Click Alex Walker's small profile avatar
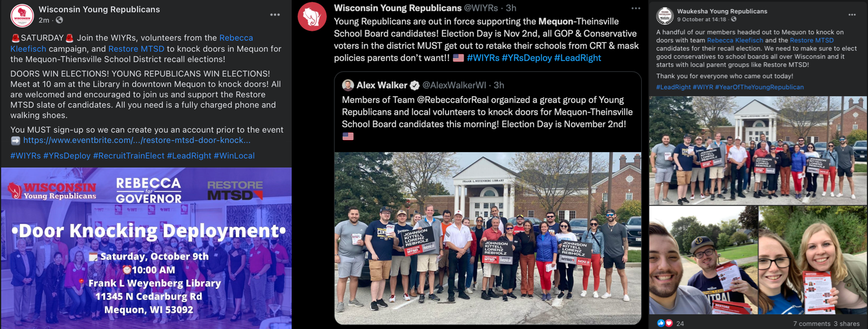The height and width of the screenshot is (329, 868). point(348,85)
